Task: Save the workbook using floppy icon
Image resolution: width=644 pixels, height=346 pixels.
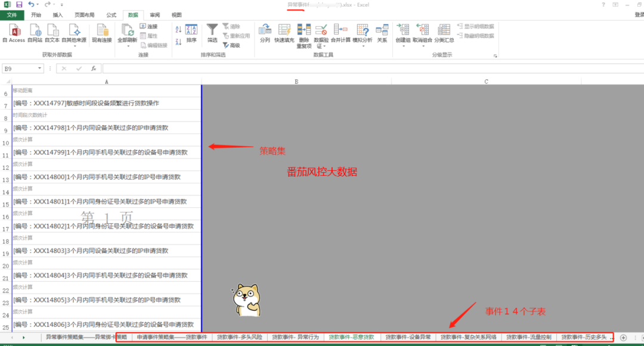Action: (19, 5)
